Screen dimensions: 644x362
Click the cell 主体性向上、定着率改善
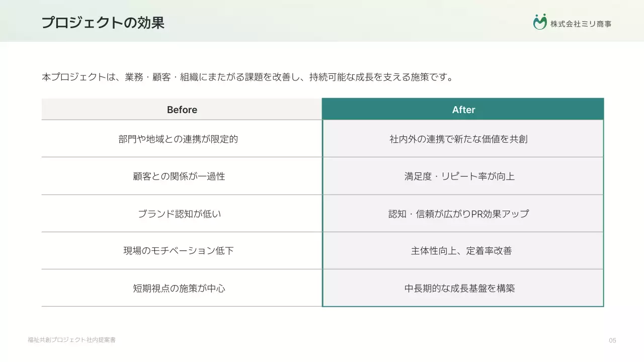coord(463,250)
